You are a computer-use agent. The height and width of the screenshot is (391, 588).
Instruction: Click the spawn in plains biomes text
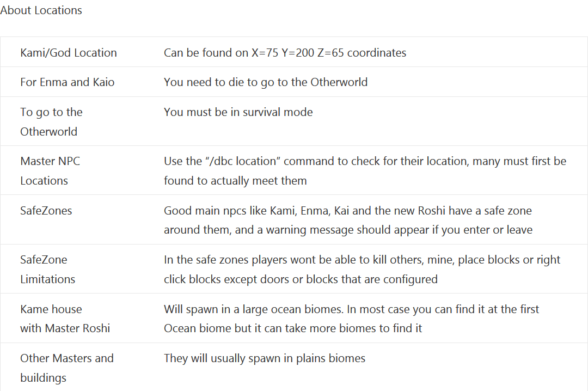pyautogui.click(x=265, y=358)
